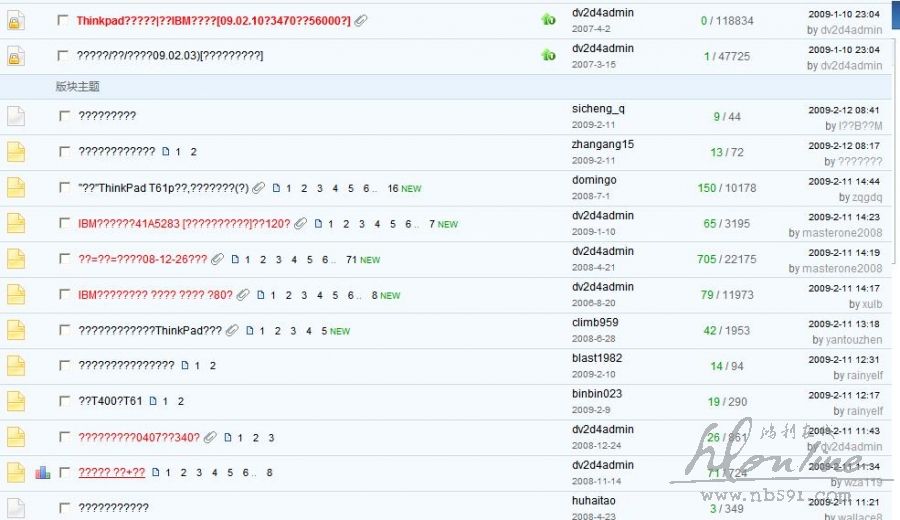Click the paperclip icon in the 08-12-26 thread

[x=217, y=259]
